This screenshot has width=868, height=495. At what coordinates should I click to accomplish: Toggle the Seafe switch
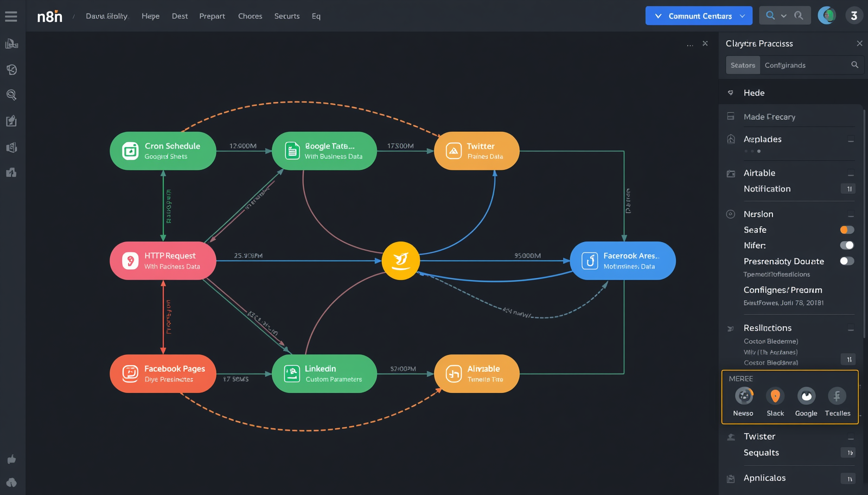pyautogui.click(x=847, y=230)
